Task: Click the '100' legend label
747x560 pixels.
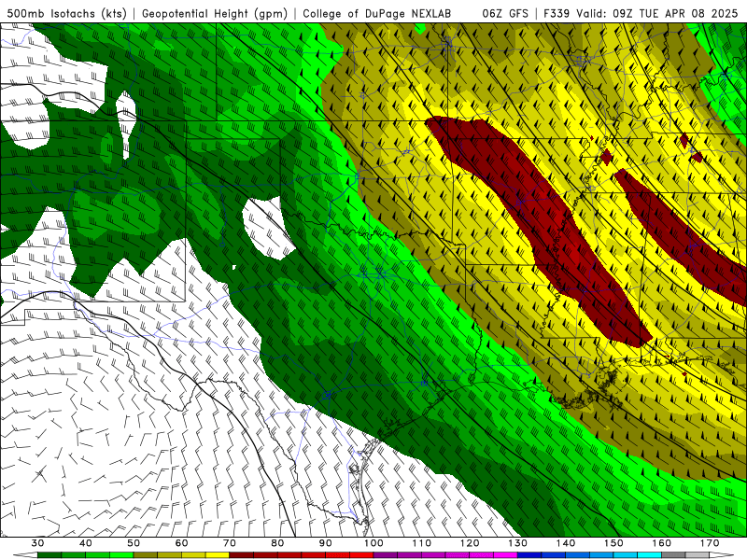Action: pos(373,543)
